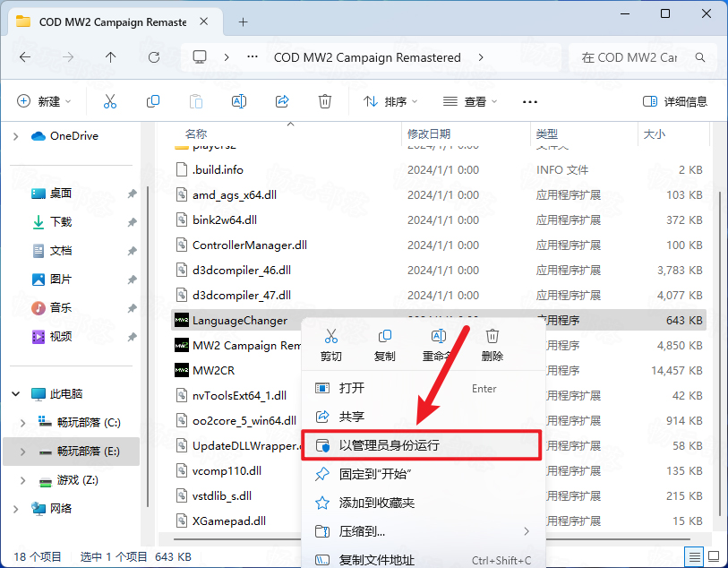
Task: Choose 添加到收藏夹 menu entry
Action: pos(423,503)
